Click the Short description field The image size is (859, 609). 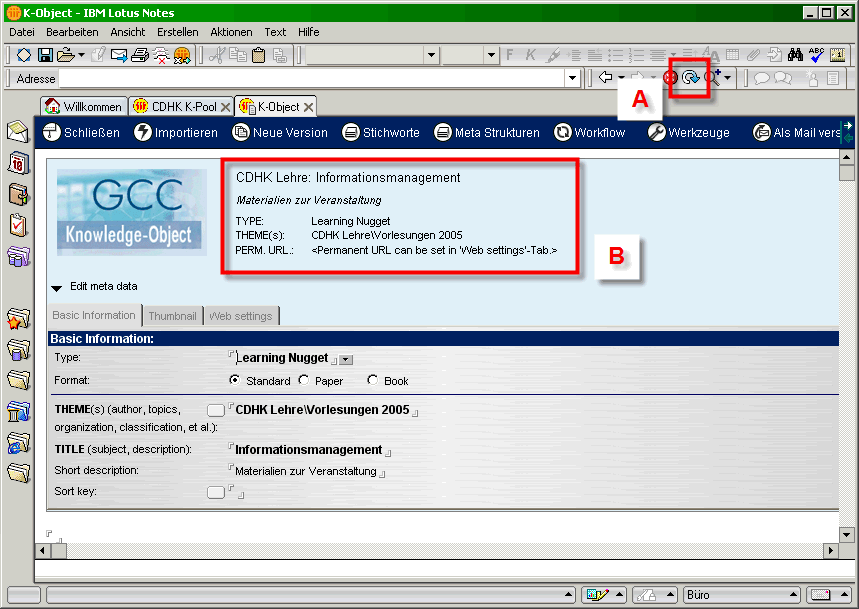coord(306,471)
